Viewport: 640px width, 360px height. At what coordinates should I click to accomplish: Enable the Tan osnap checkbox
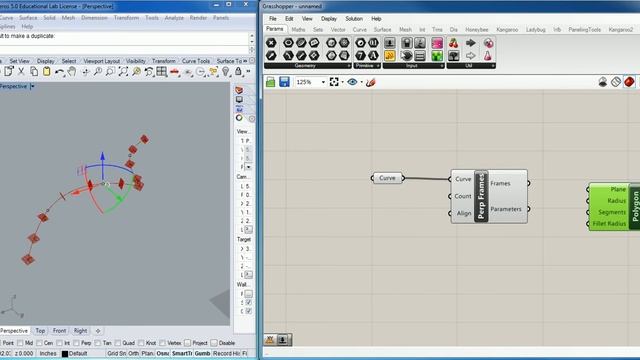click(98, 343)
